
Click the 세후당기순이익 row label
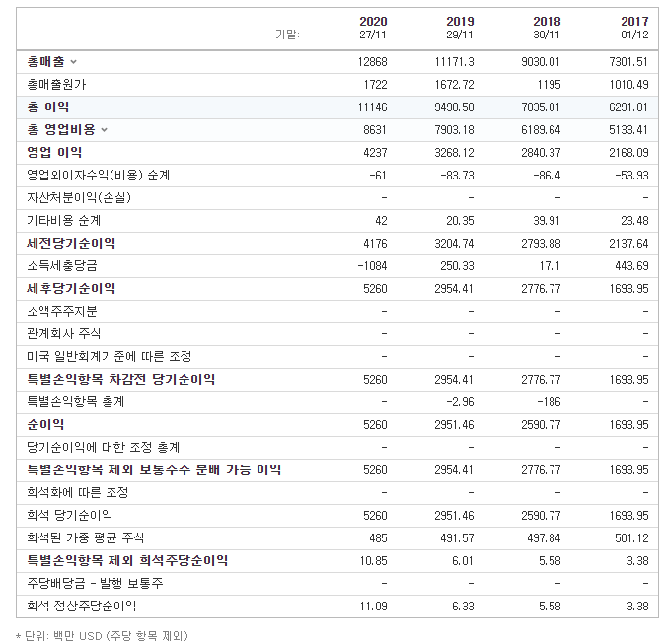pyautogui.click(x=71, y=288)
